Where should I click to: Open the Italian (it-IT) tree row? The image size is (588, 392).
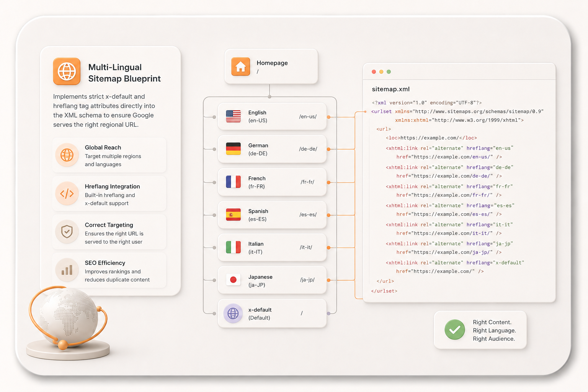coord(272,247)
